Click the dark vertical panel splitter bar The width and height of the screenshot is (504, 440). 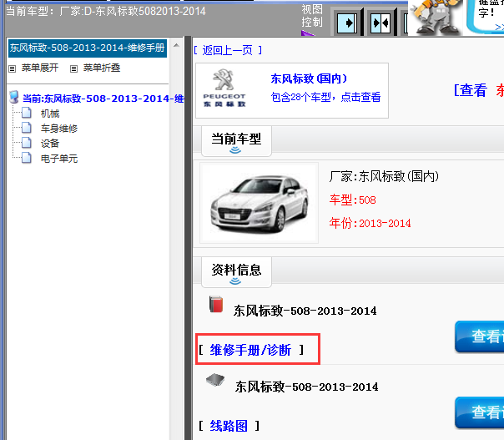pos(188,238)
